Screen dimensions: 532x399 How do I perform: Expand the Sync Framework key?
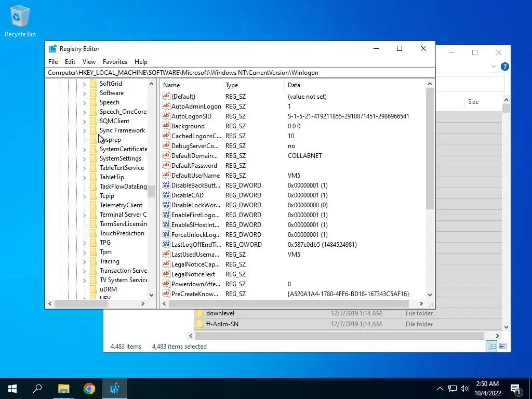pyautogui.click(x=85, y=130)
